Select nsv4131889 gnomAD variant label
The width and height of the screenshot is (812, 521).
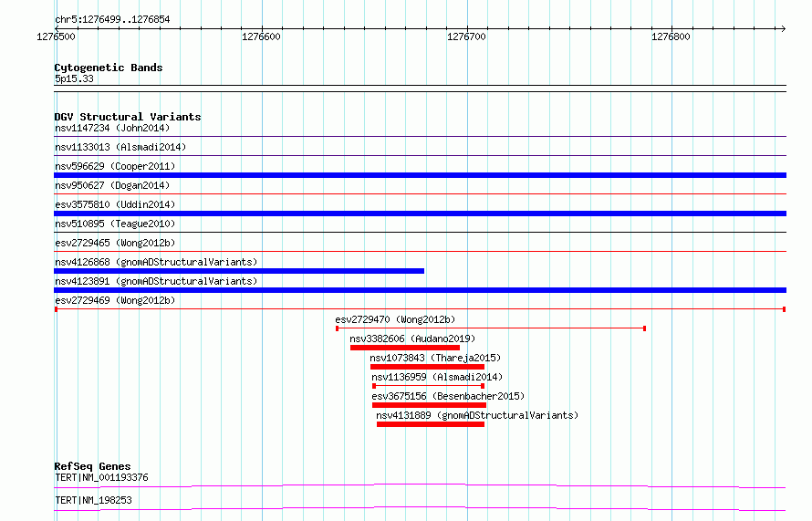[477, 415]
